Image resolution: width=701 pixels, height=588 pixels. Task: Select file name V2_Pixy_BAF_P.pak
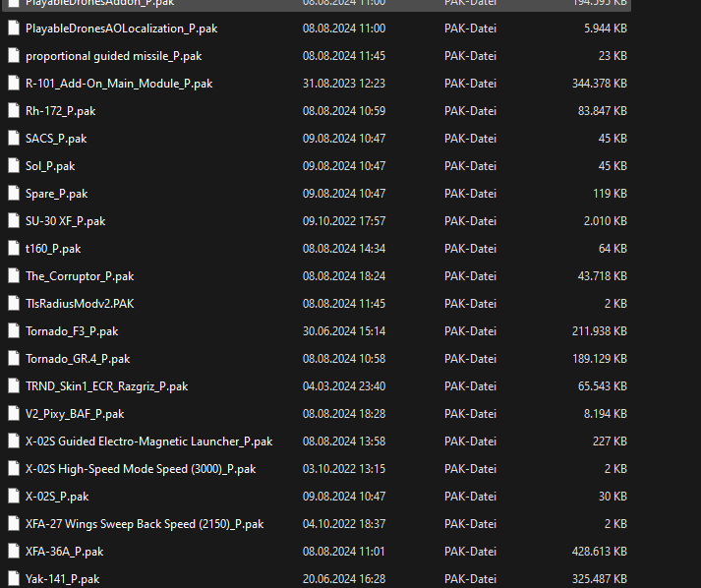point(75,414)
